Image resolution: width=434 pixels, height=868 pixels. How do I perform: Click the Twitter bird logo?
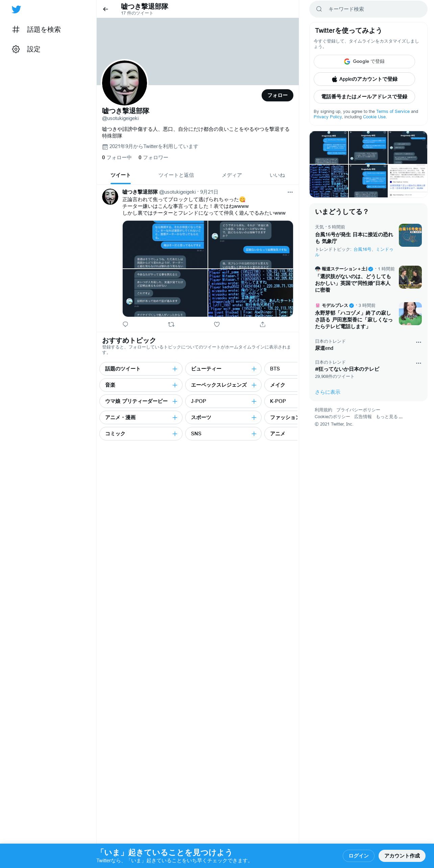16,9
